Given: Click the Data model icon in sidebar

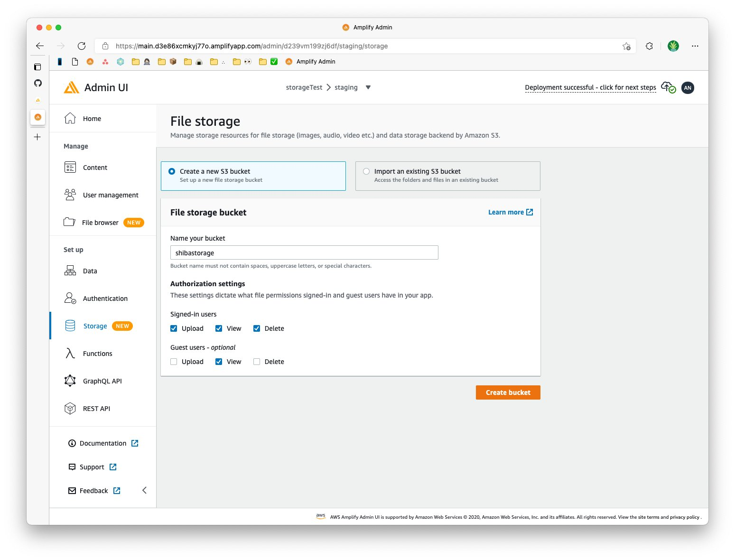Looking at the screenshot, I should click(x=70, y=271).
